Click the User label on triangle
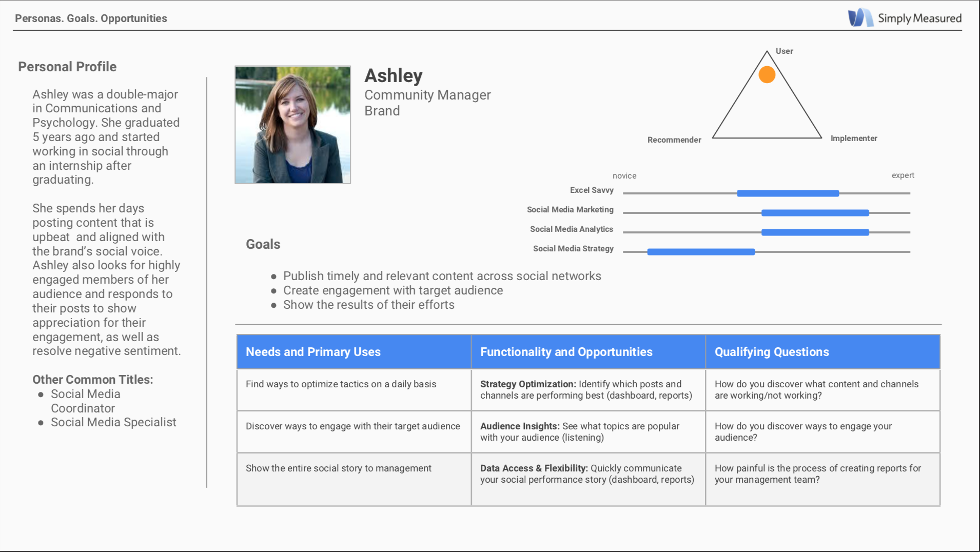Viewport: 980px width, 552px height. coord(785,51)
